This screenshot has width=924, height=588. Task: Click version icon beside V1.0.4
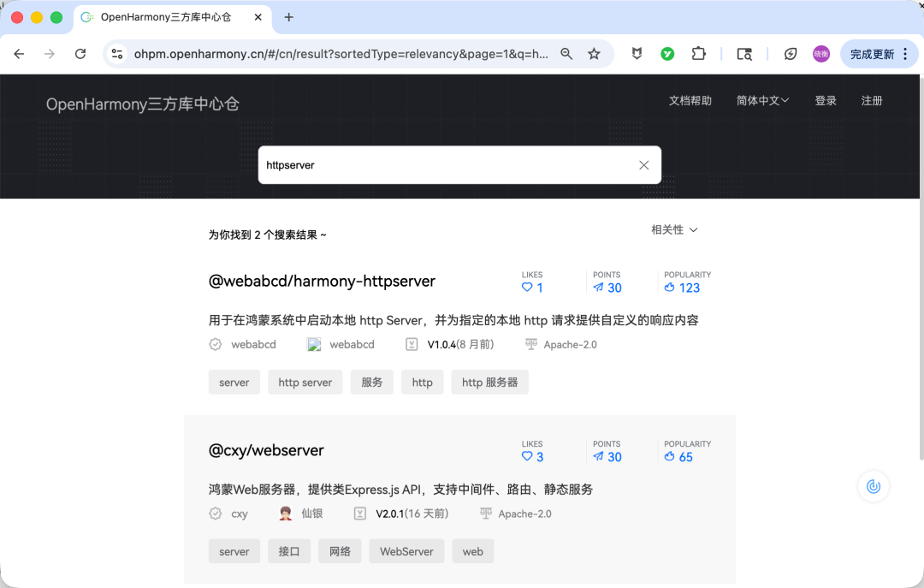click(x=412, y=344)
